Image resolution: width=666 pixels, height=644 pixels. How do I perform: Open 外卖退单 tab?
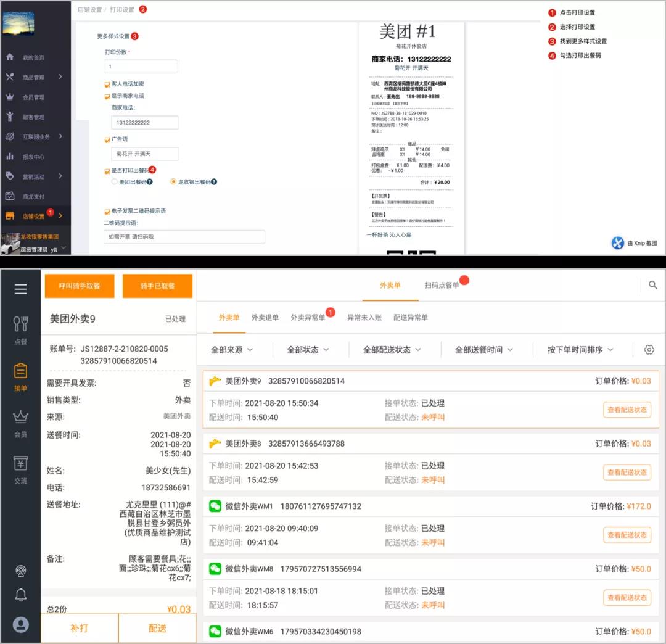click(265, 318)
